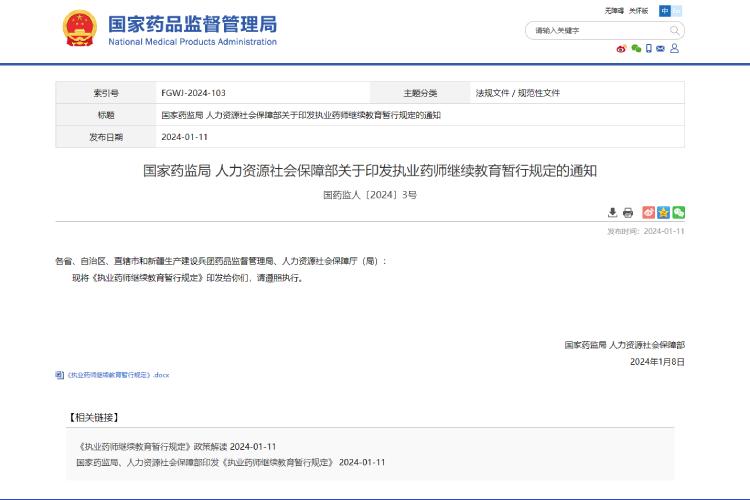Click the magnifier search icon in search box

[x=673, y=30]
